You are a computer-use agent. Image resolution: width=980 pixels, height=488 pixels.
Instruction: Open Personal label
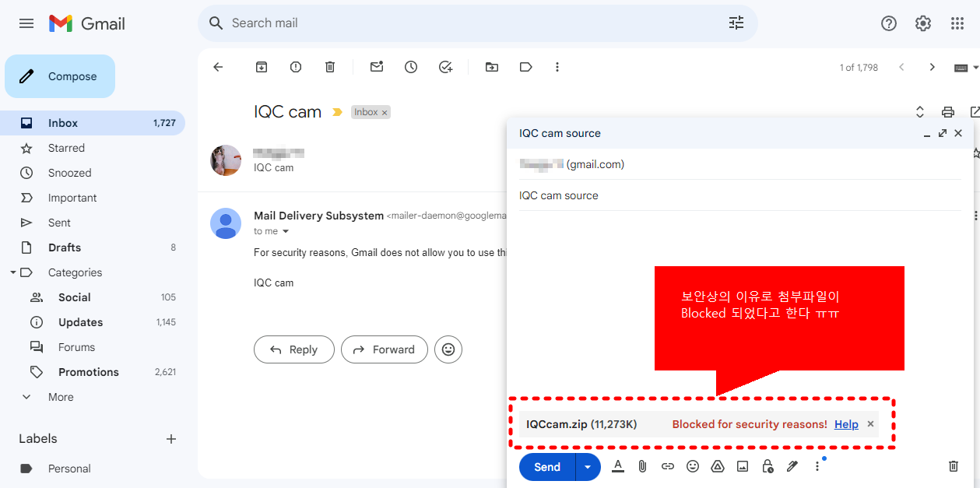(x=93, y=469)
